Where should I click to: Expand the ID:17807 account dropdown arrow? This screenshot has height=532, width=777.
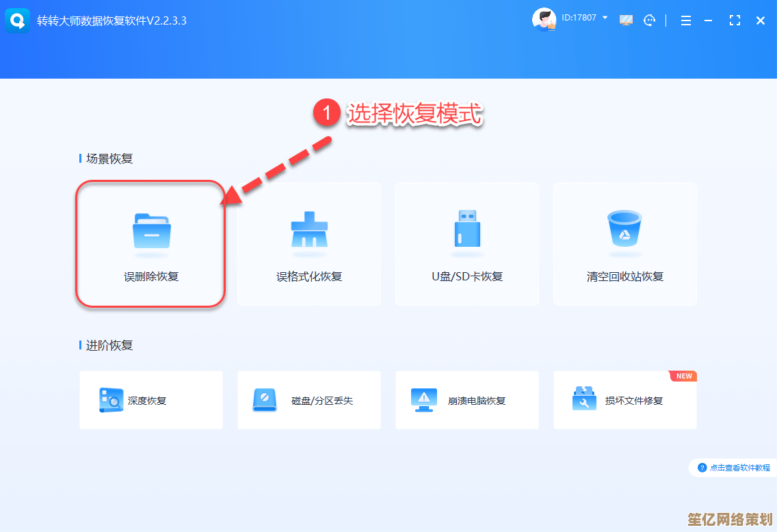click(605, 18)
